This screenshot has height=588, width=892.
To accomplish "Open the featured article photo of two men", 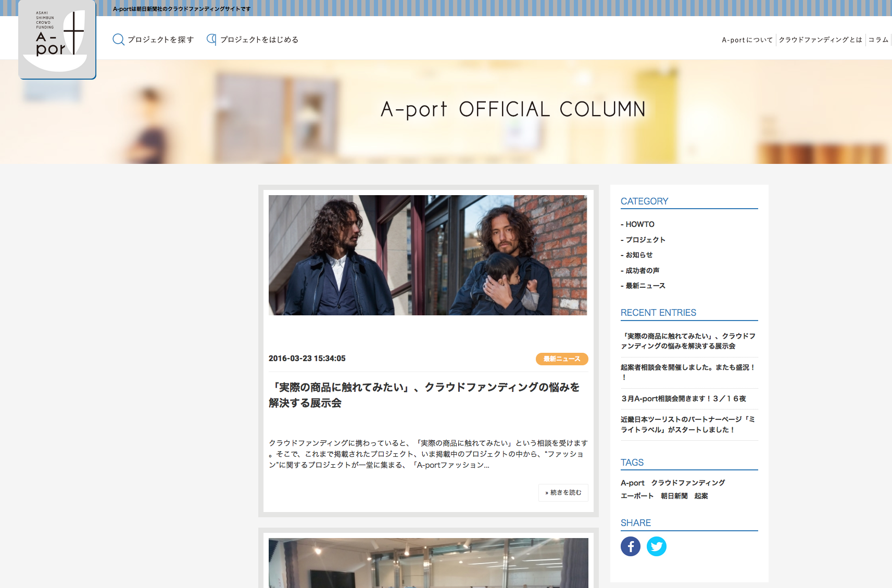I will 427,255.
